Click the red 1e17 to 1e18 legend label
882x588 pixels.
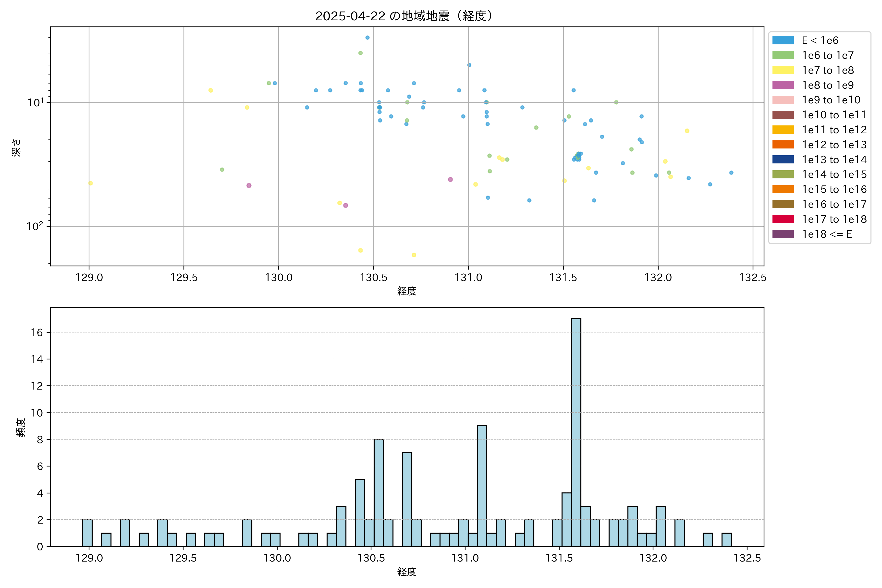[834, 219]
